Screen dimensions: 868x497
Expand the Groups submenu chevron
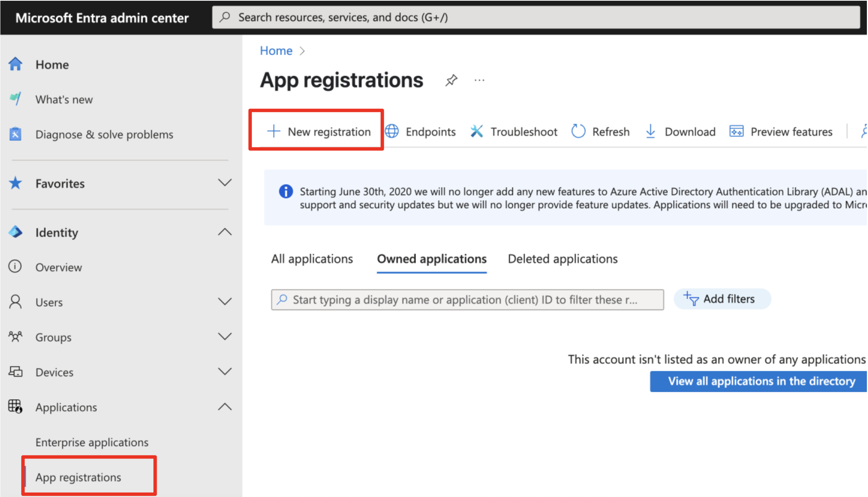[225, 336]
